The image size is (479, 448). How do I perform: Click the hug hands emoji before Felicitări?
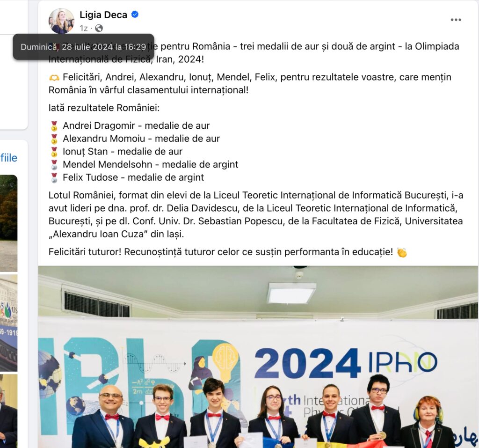(54, 78)
